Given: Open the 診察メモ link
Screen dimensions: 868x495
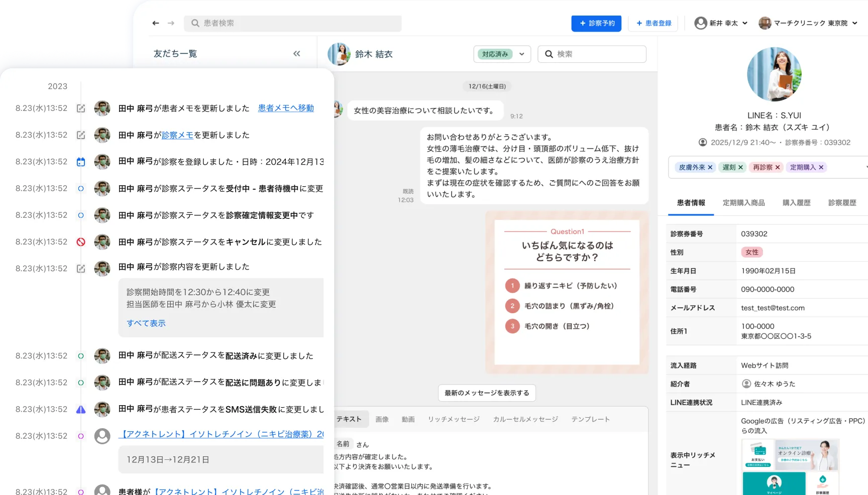Looking at the screenshot, I should [x=177, y=135].
